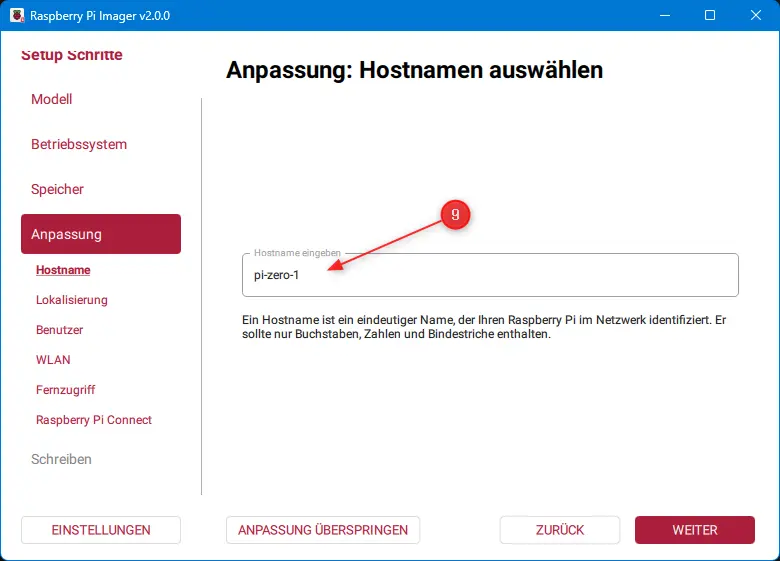
Task: Go to Fernzugriff settings
Action: pyautogui.click(x=66, y=390)
